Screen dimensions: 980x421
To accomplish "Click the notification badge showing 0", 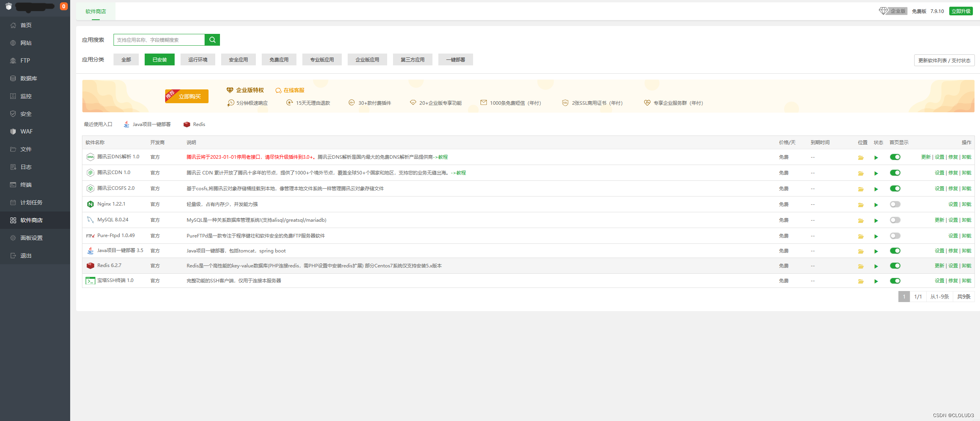I will (x=63, y=6).
